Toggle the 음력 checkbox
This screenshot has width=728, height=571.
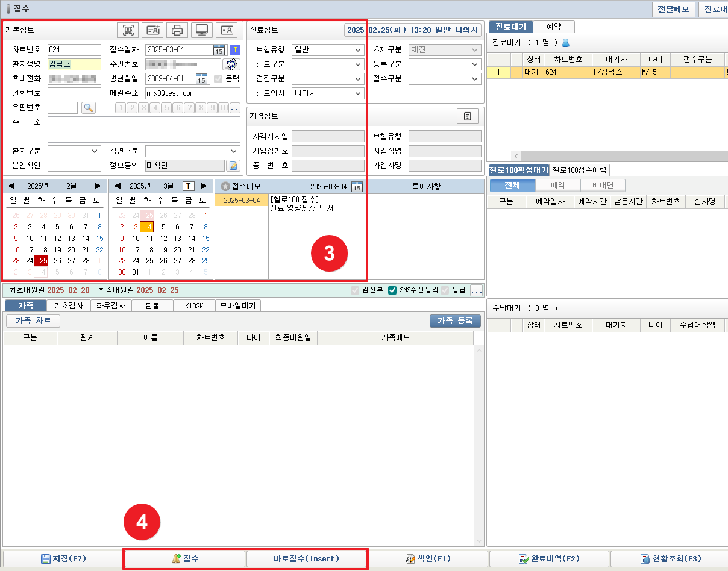coord(218,78)
